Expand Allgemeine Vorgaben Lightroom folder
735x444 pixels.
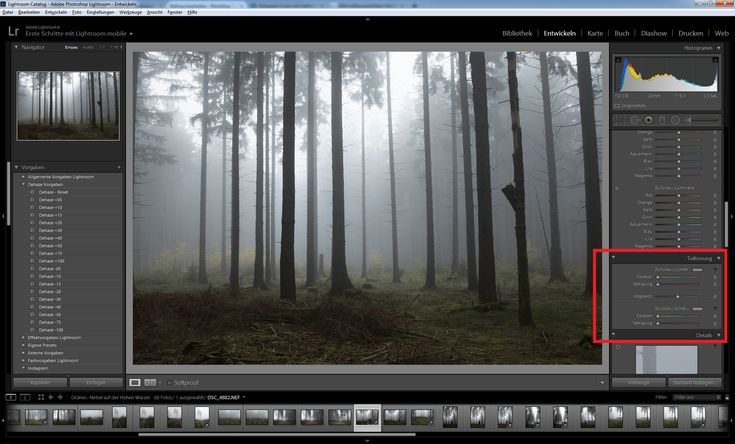click(x=23, y=177)
